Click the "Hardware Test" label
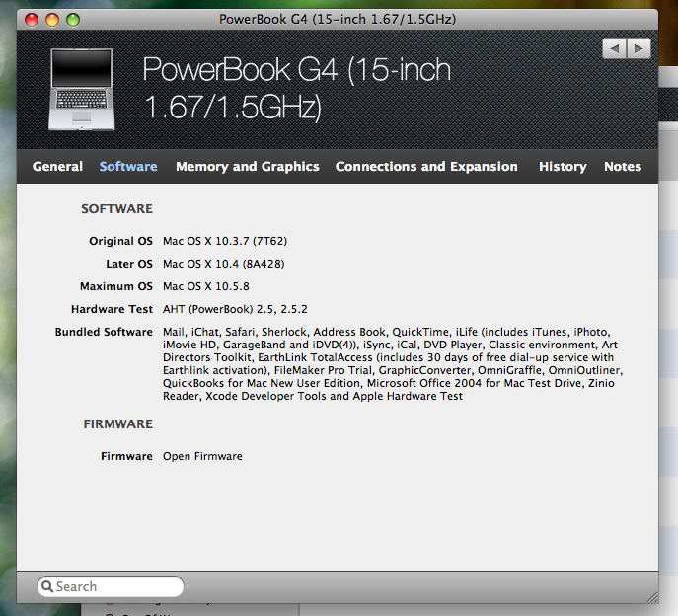678x616 pixels. click(x=112, y=309)
